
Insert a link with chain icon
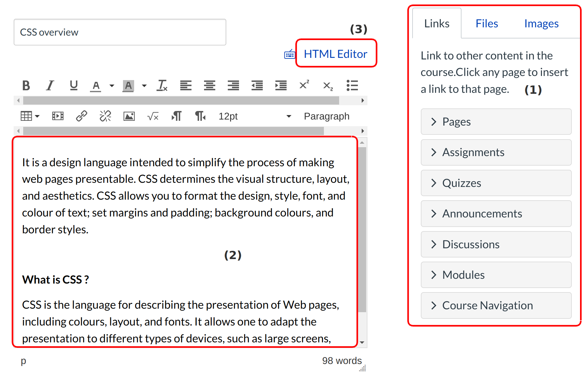click(81, 116)
